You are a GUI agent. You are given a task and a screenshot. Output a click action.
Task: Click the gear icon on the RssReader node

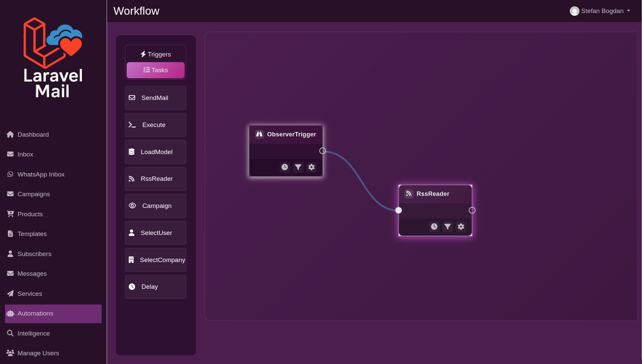461,227
